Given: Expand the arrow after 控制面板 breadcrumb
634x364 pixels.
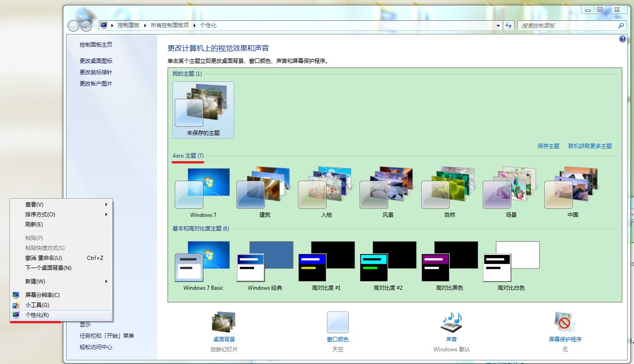Looking at the screenshot, I should (145, 26).
